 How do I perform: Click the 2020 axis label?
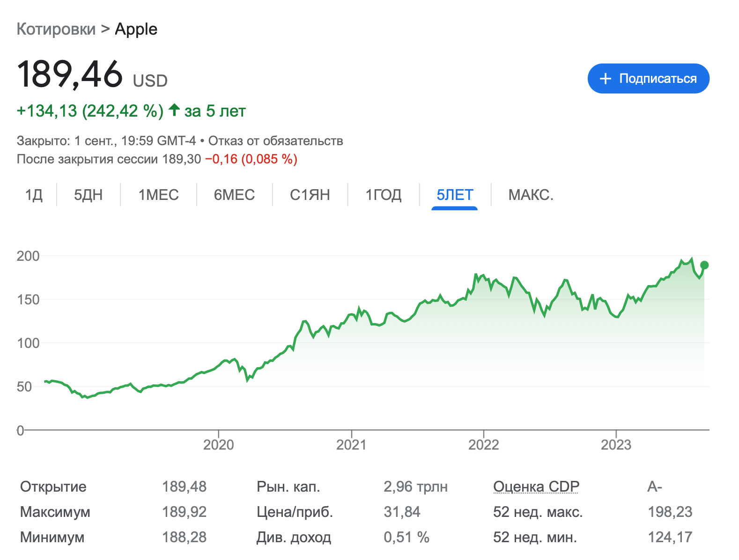point(219,444)
